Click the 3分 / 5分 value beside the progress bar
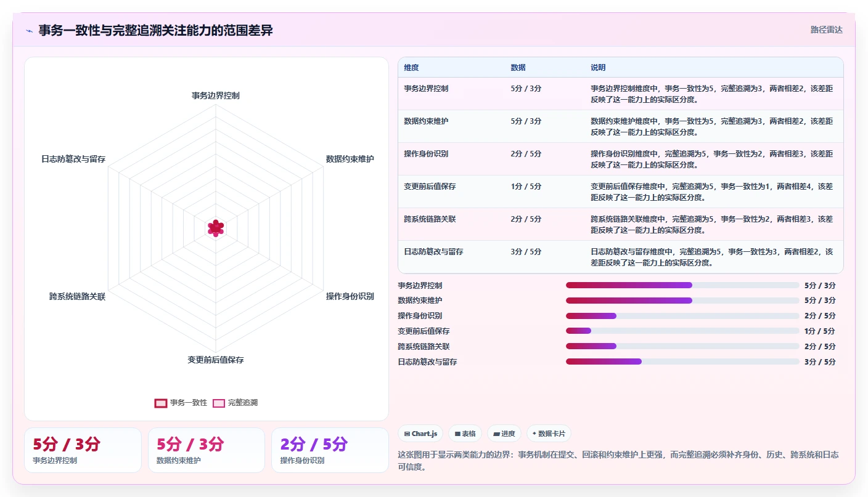 click(x=820, y=362)
